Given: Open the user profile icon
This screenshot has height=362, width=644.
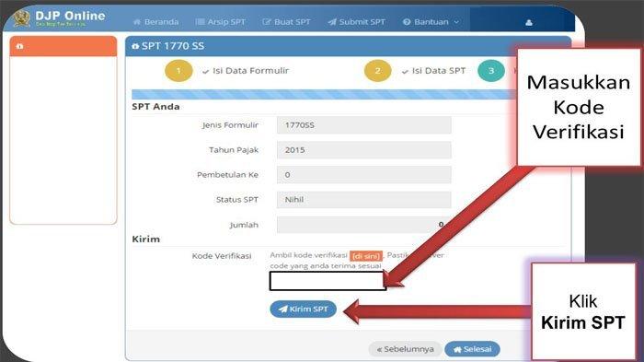Looking at the screenshot, I should [x=529, y=23].
